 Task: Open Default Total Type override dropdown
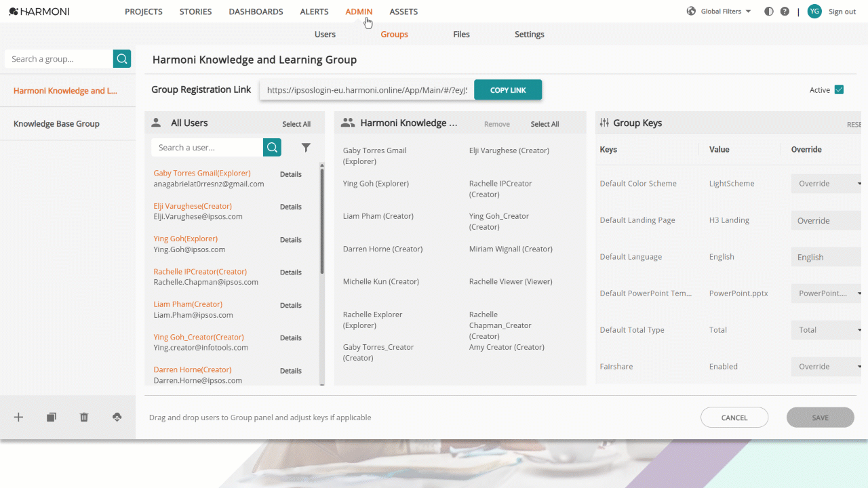[x=826, y=330]
